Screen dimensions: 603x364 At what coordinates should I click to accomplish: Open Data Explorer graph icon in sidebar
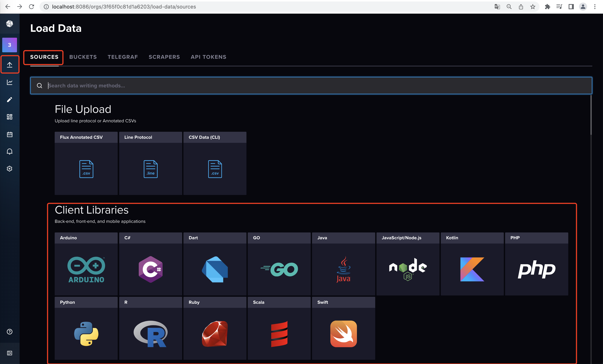pos(10,82)
